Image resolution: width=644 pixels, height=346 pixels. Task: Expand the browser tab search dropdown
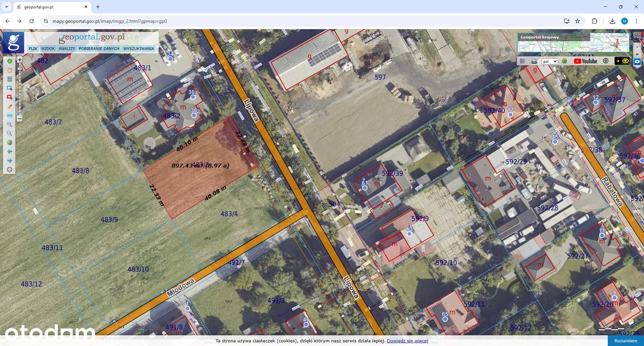[7, 7]
